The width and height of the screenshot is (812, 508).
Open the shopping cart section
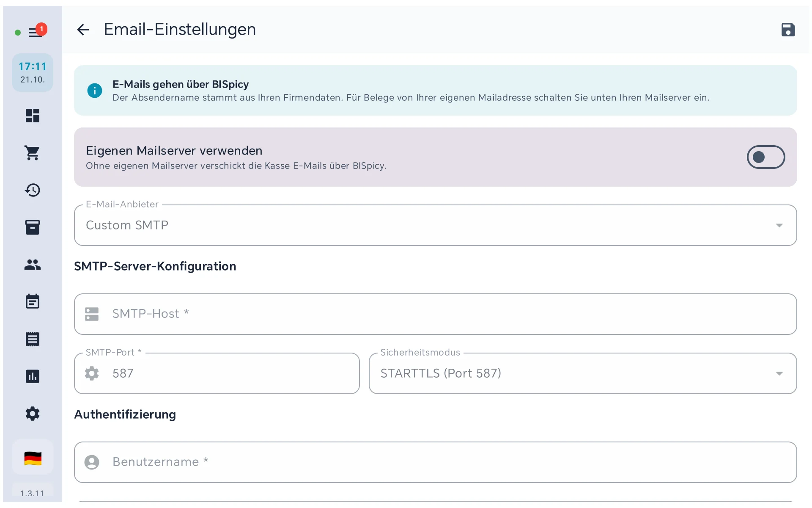tap(33, 153)
